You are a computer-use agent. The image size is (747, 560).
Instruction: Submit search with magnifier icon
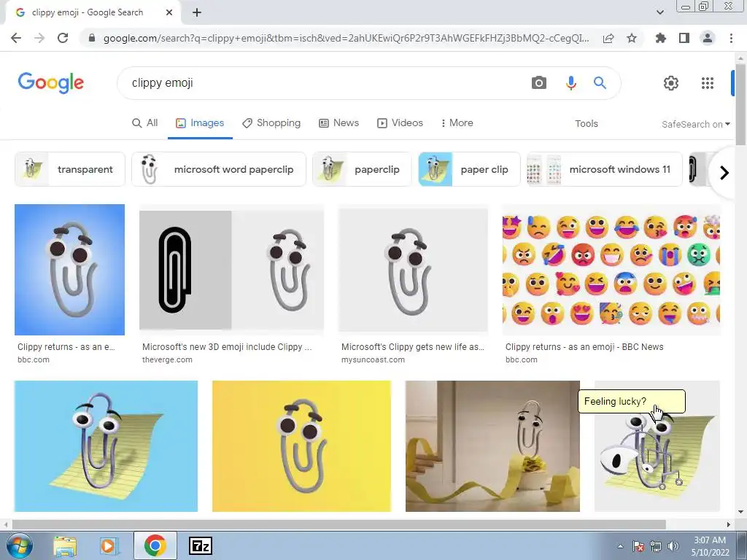[x=600, y=83]
